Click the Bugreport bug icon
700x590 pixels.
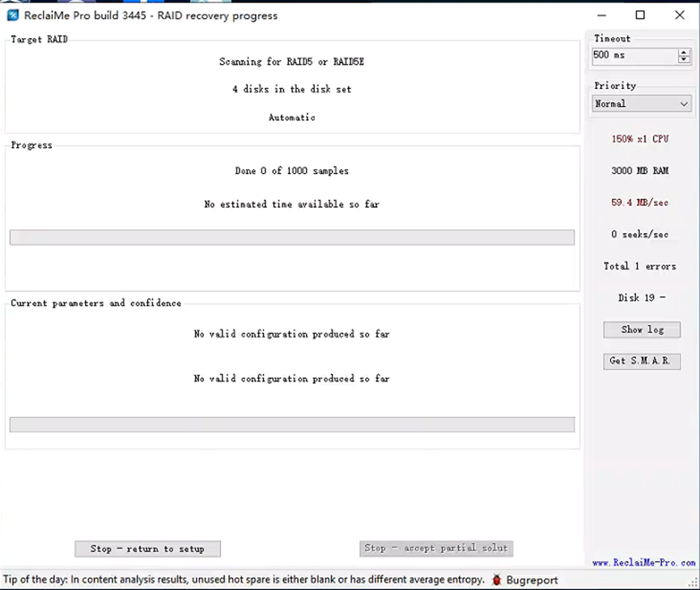496,579
